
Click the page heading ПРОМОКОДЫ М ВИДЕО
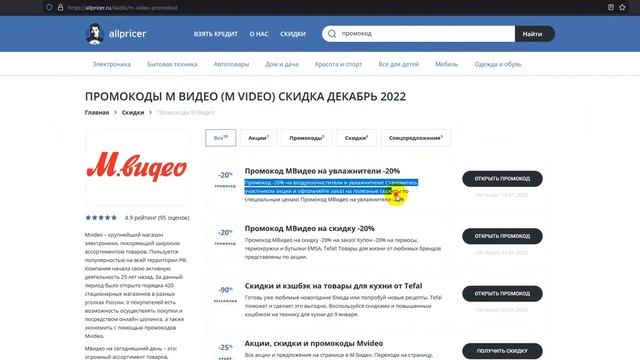[x=245, y=97]
